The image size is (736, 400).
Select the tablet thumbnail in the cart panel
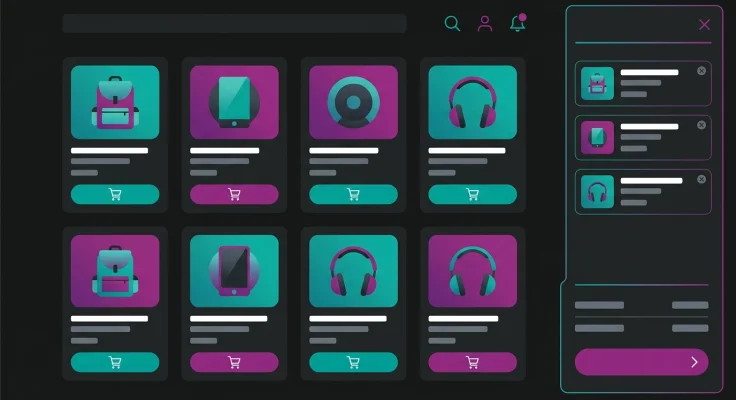[x=597, y=137]
